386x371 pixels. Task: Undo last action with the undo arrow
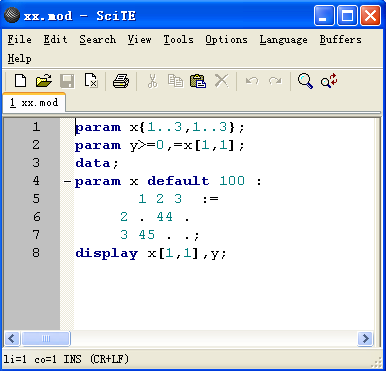252,81
